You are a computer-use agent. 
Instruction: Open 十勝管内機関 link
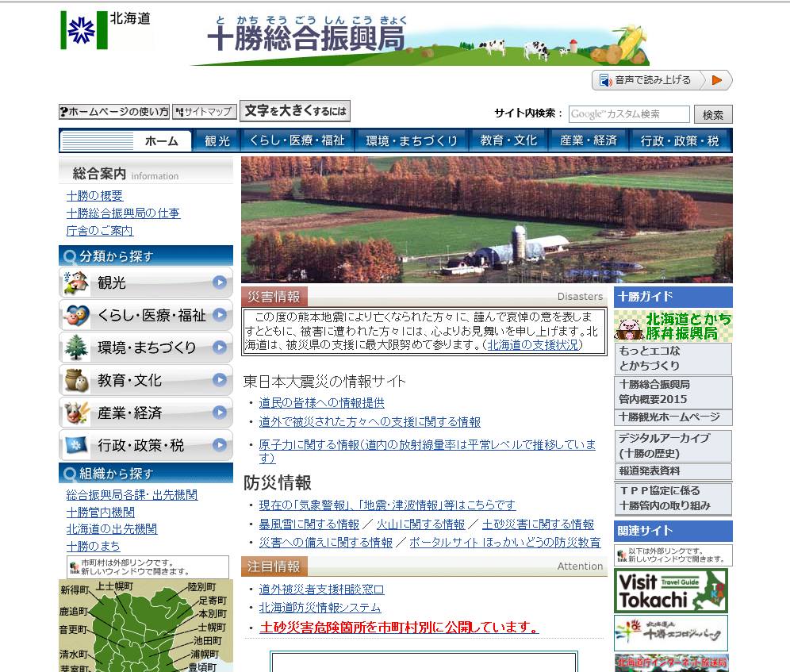tap(100, 513)
